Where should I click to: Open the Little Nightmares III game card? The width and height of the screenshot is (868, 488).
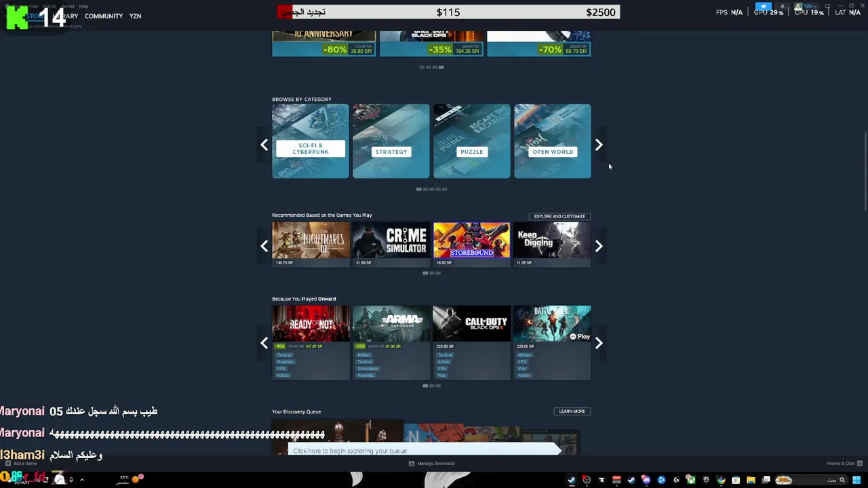pos(311,244)
